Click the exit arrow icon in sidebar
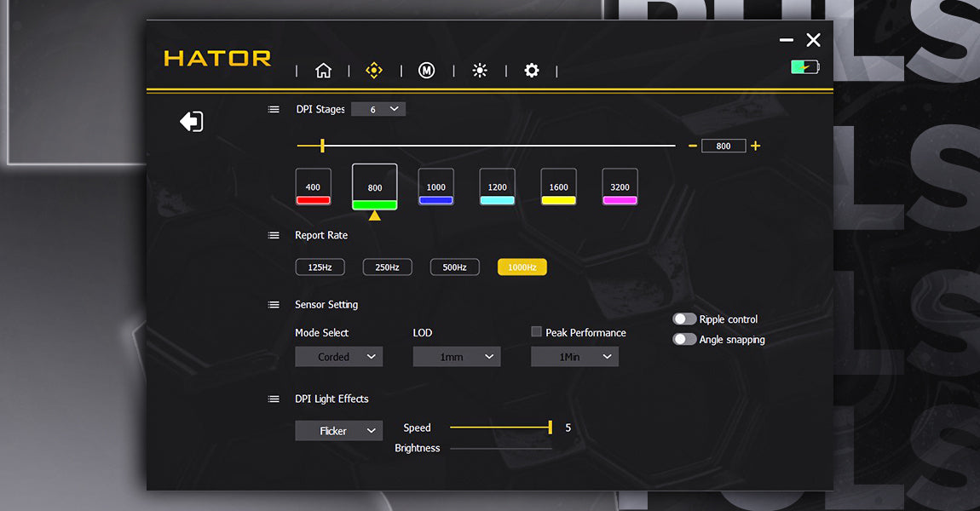 (191, 122)
